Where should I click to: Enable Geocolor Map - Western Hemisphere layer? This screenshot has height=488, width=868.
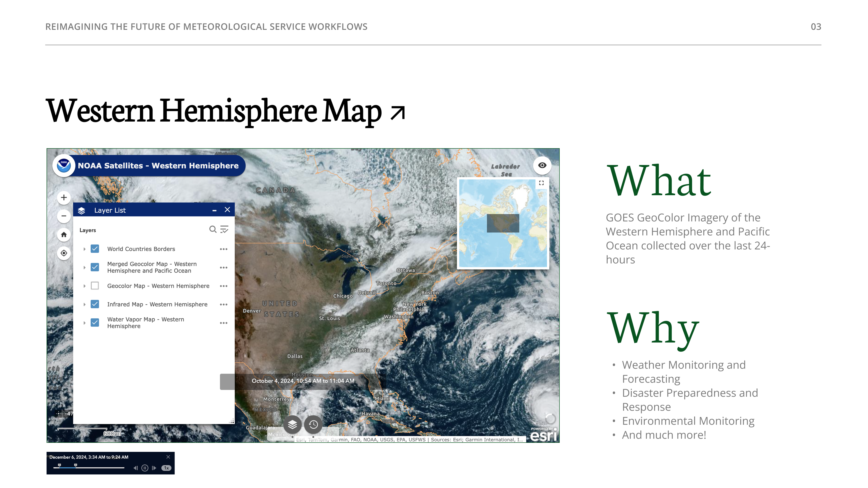95,286
